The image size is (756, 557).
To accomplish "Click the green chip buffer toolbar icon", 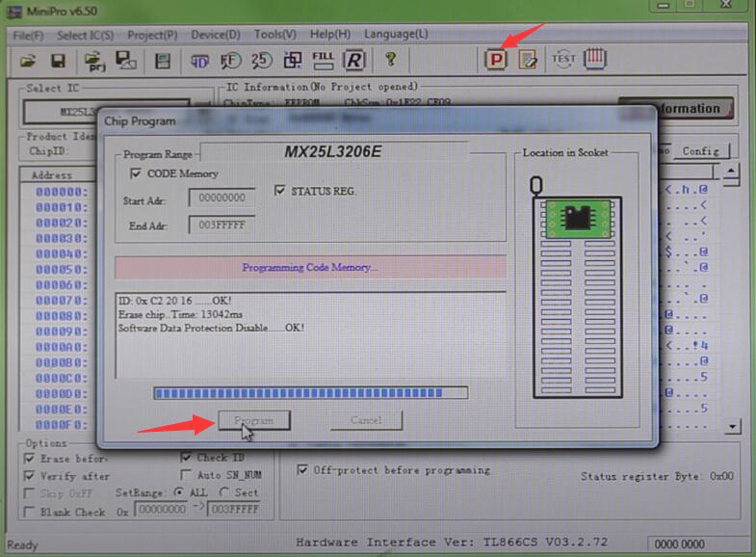I will click(x=163, y=61).
